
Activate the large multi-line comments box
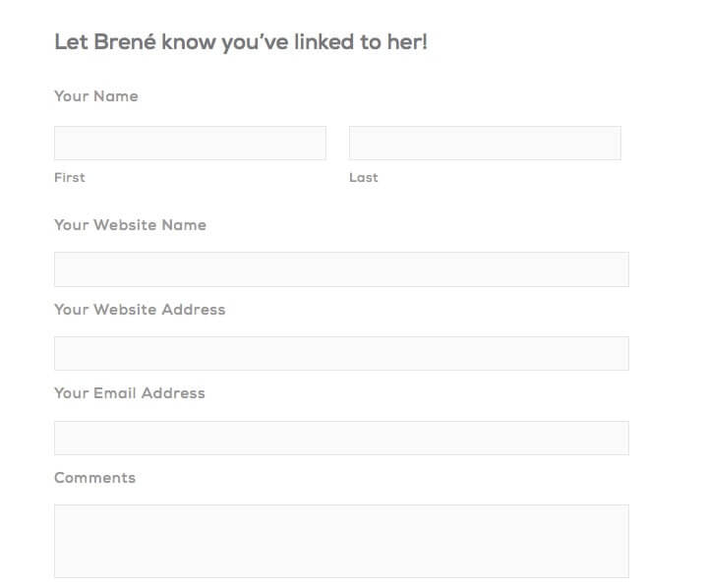coord(341,541)
